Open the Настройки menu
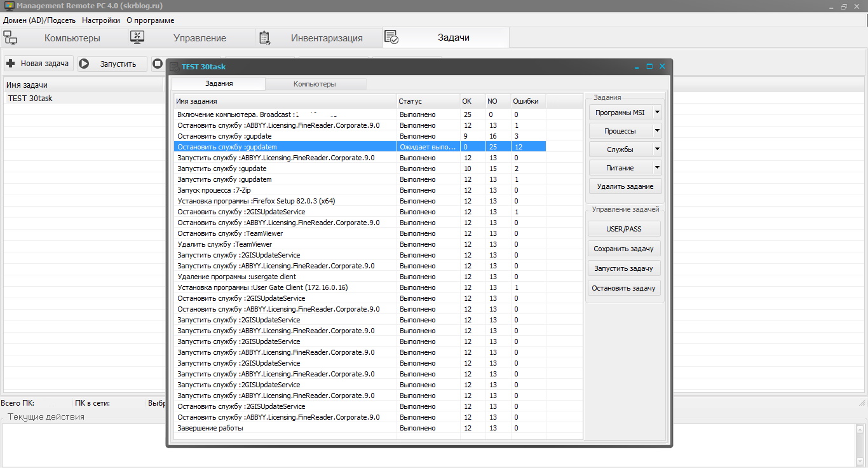868x468 pixels. (101, 20)
